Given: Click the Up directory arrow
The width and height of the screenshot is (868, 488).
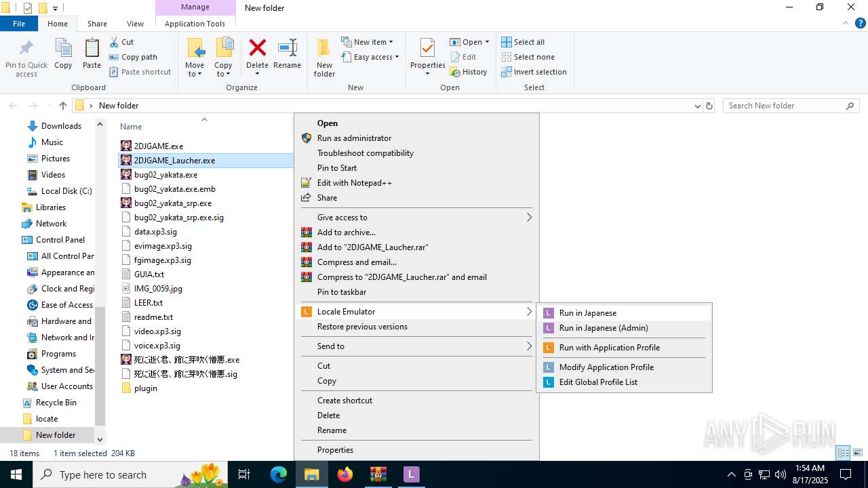Looking at the screenshot, I should click(x=63, y=106).
